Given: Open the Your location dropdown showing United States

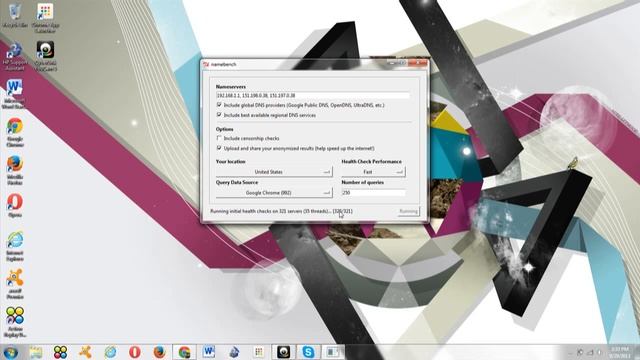Looking at the screenshot, I should pos(274,172).
